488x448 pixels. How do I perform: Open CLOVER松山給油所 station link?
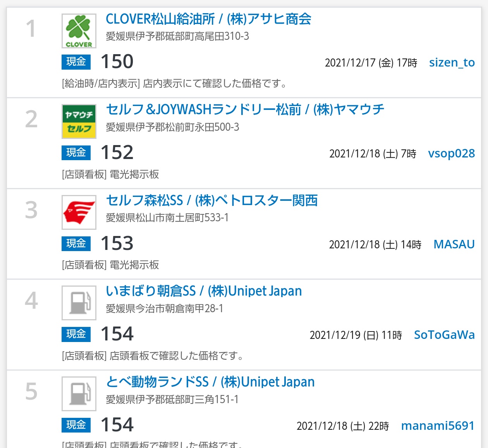(208, 19)
